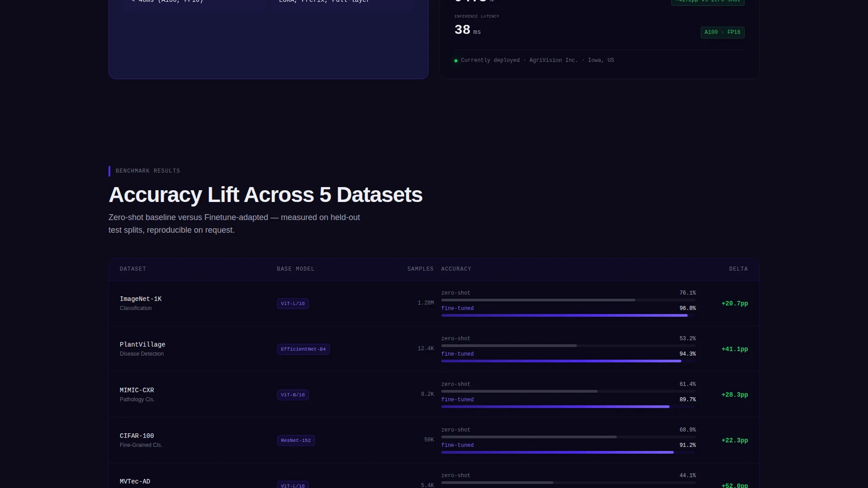Click the 8.2K samples value
This screenshot has width=868, height=488.
point(428,394)
